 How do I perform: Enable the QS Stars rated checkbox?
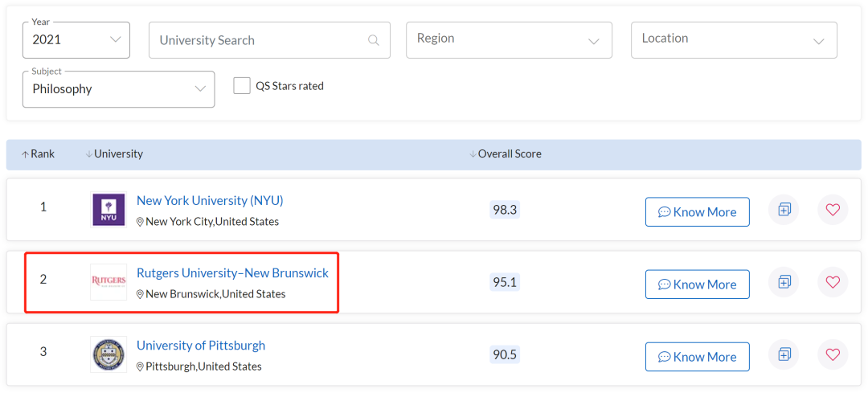pyautogui.click(x=242, y=86)
